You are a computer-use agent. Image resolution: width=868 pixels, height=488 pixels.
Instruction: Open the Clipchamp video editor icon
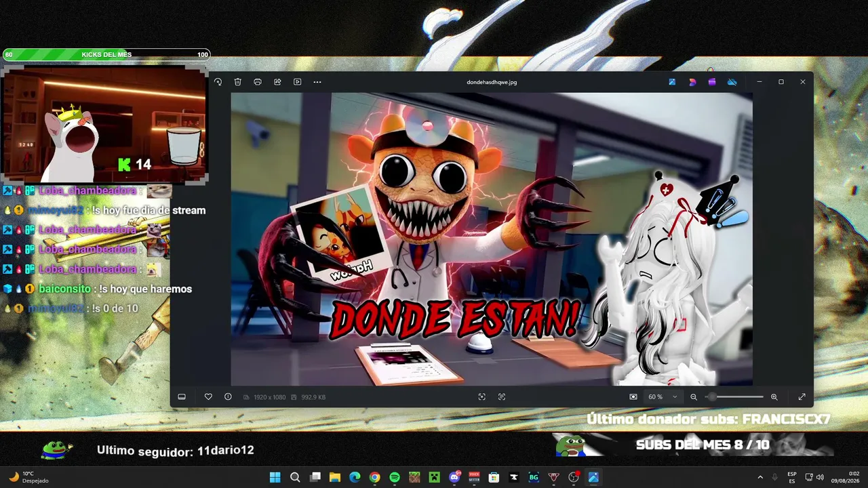[712, 82]
